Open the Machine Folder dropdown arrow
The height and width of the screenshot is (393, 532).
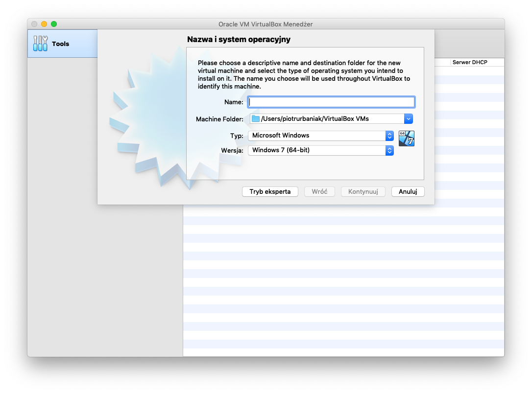[409, 118]
